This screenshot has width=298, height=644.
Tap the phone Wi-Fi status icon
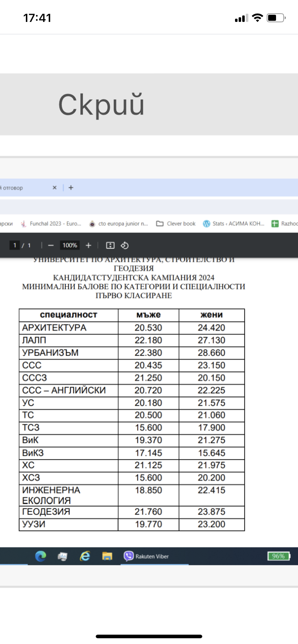tap(257, 18)
